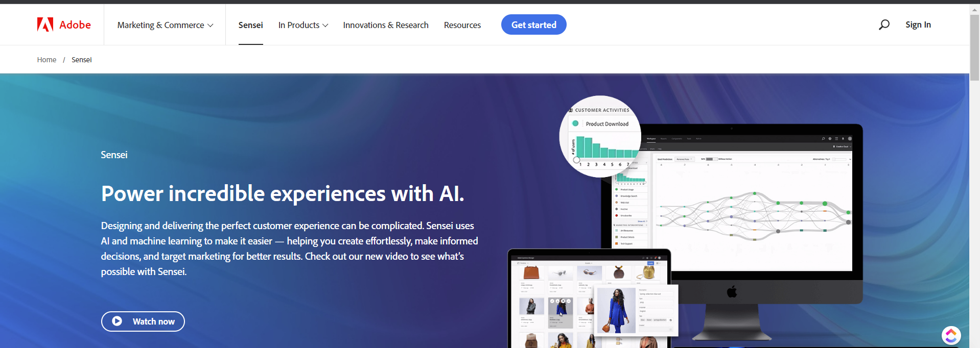The height and width of the screenshot is (348, 980).
Task: Open the ClickUp floating widget icon
Action: (951, 335)
